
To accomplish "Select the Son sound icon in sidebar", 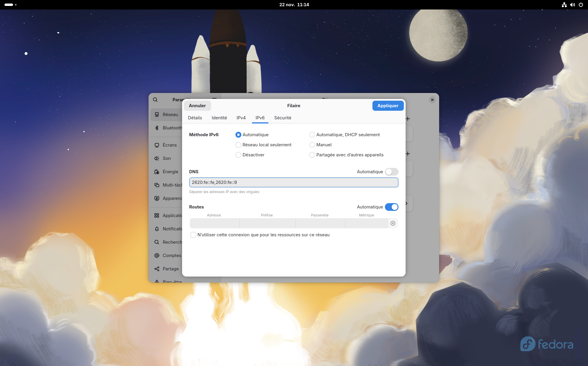I will [x=157, y=158].
